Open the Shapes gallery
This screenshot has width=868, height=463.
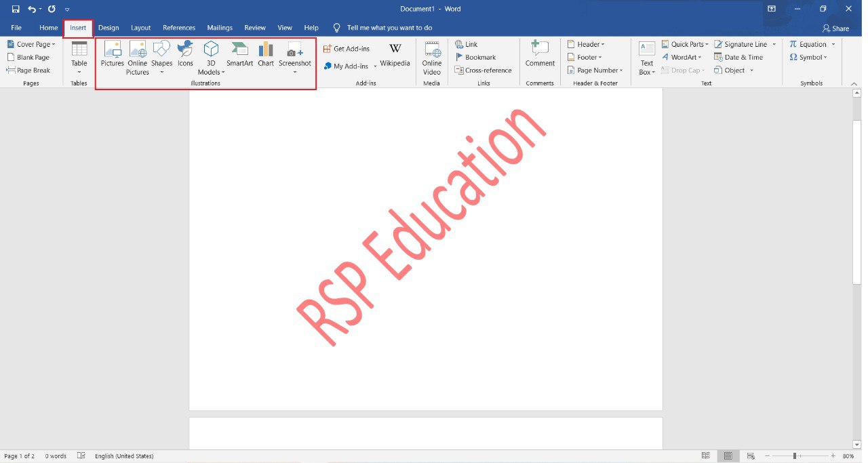[x=161, y=58]
